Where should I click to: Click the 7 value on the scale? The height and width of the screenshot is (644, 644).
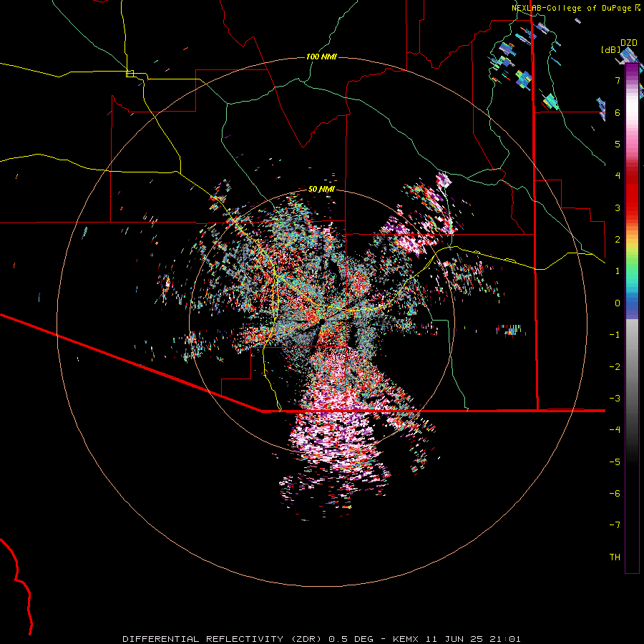[x=618, y=80]
